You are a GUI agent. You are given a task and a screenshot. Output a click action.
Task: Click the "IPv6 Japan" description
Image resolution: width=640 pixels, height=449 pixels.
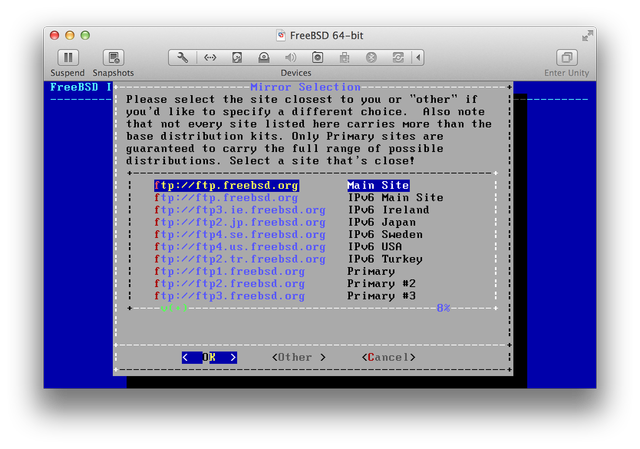[381, 222]
